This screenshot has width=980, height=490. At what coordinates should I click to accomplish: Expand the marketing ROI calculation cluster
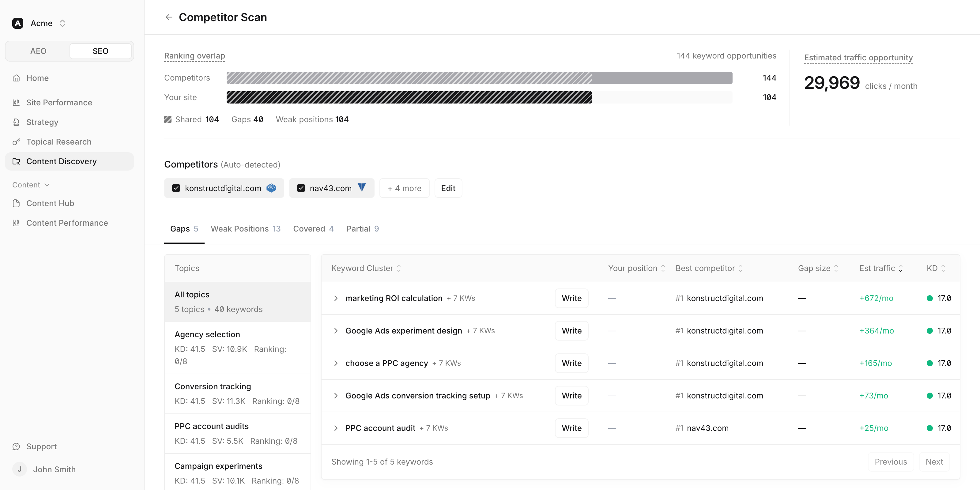(x=336, y=298)
